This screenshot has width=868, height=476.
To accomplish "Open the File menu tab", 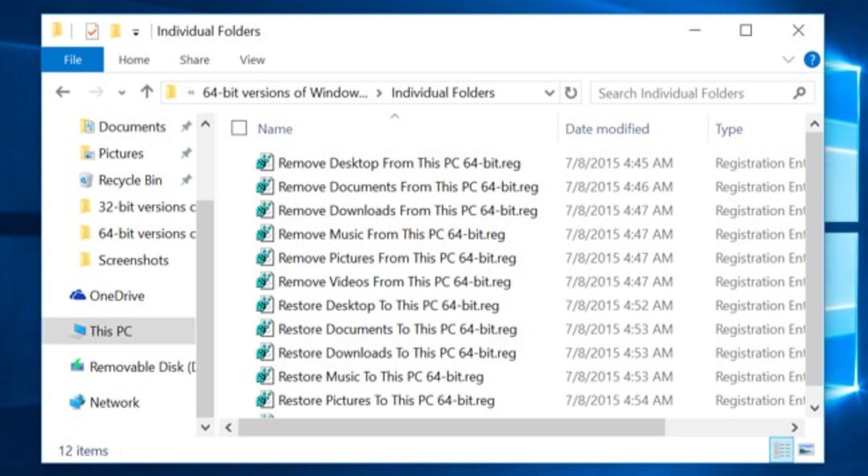I will [72, 60].
